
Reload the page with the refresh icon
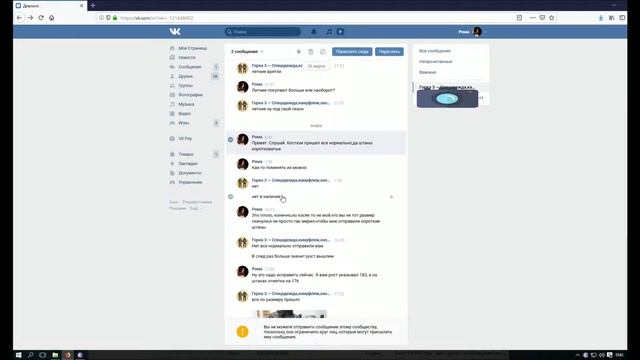(x=41, y=18)
